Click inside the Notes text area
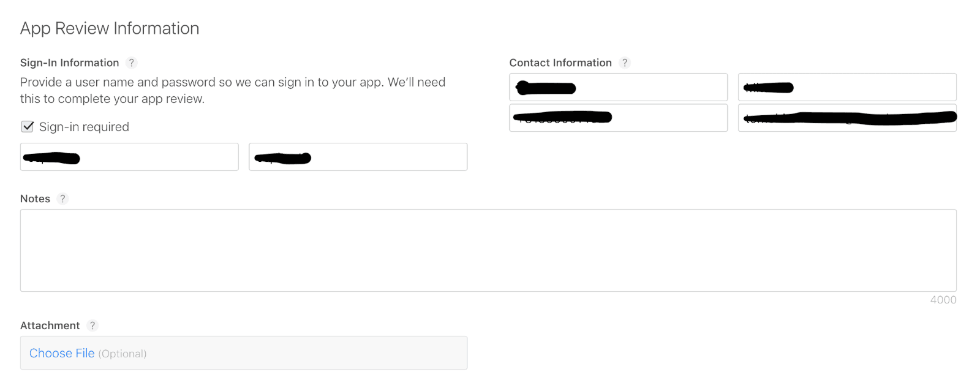This screenshot has height=388, width=980. coord(488,250)
